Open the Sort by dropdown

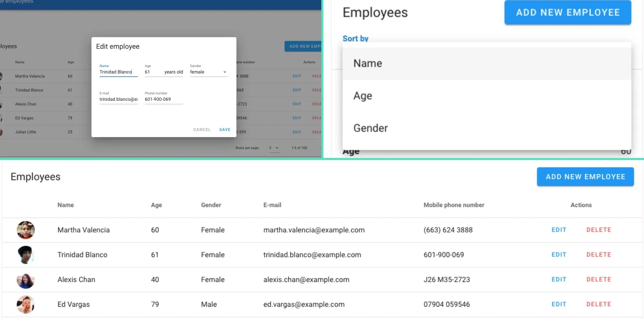click(355, 38)
